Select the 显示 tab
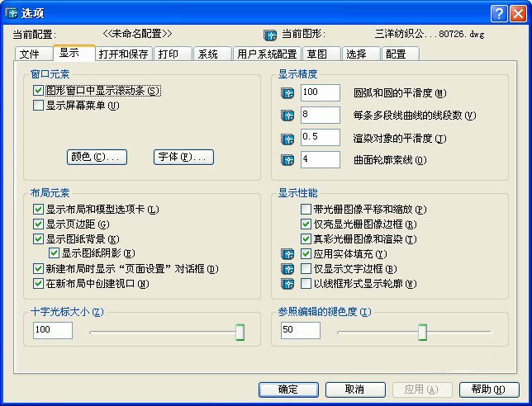532x406 pixels. pyautogui.click(x=74, y=53)
